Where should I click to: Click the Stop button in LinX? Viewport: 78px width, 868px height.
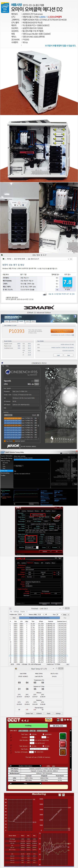65,618
